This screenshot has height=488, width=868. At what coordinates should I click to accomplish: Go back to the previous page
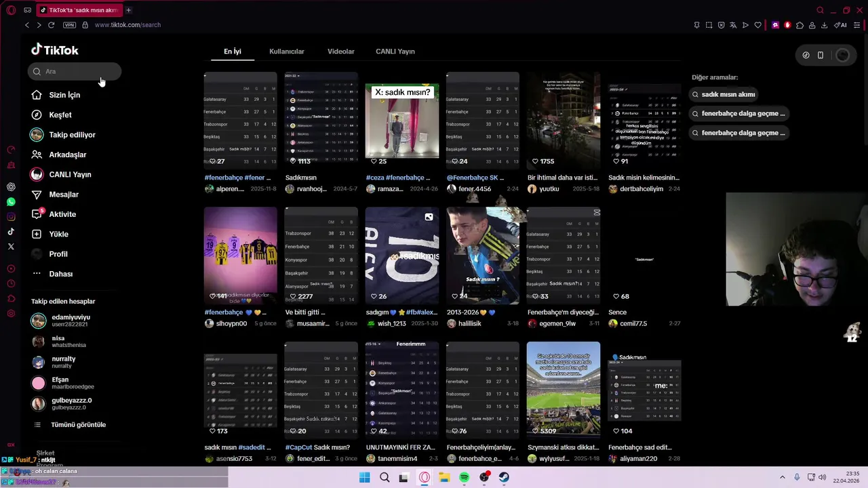click(27, 25)
